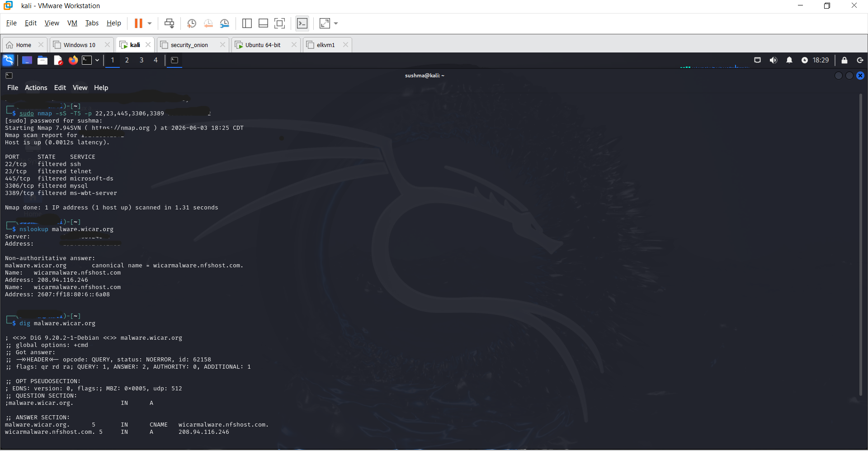Open terminal Edit menu
Image resolution: width=868 pixels, height=451 pixels.
click(60, 88)
